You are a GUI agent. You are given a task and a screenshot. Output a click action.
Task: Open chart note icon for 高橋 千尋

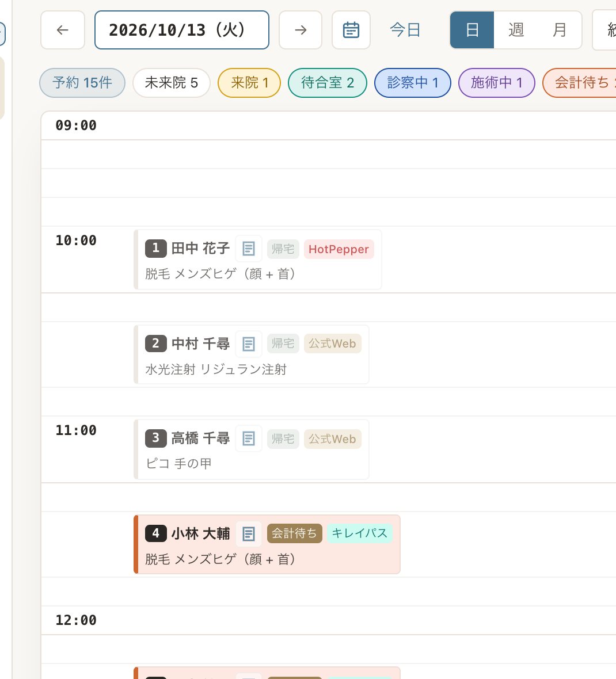[x=249, y=438]
